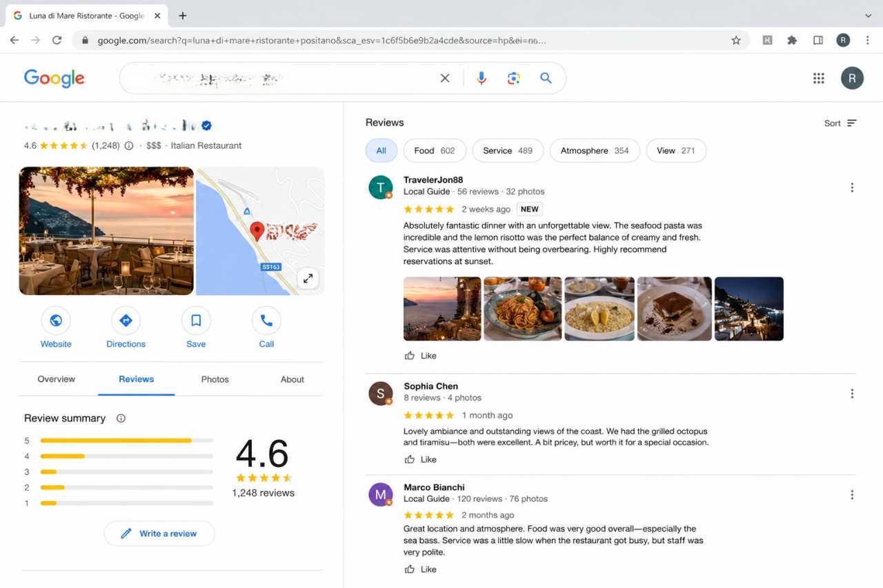
Task: Open more options for TravelerJon88's review
Action: pos(852,187)
